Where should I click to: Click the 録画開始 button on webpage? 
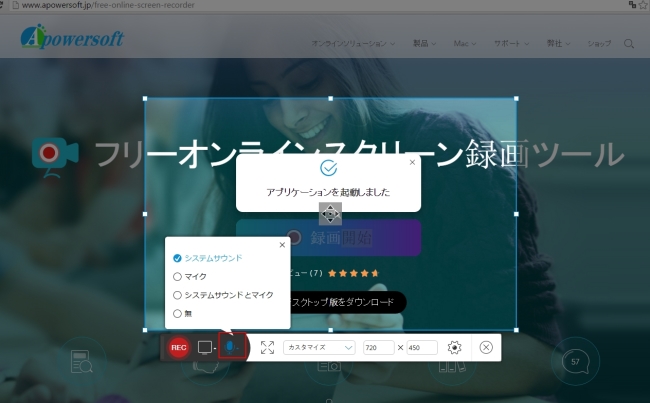pos(328,238)
